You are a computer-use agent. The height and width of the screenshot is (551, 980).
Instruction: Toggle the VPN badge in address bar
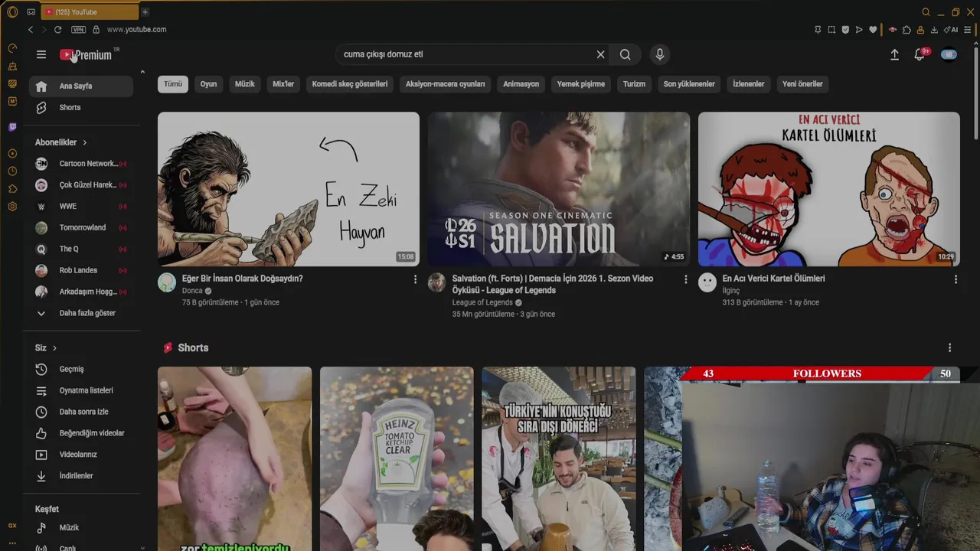pos(78,29)
